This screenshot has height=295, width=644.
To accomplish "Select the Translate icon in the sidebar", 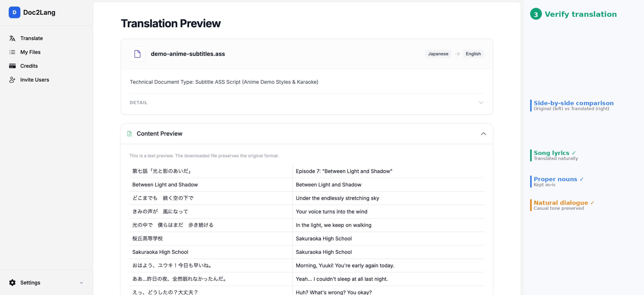I will (12, 38).
